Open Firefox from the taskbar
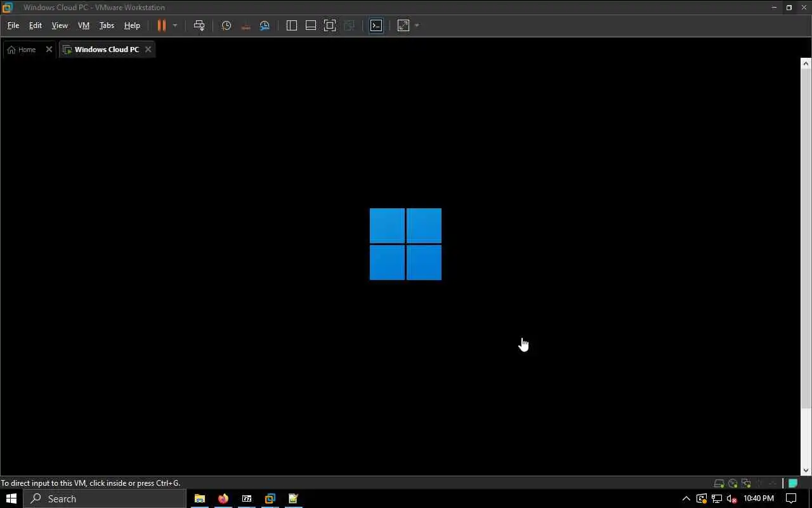This screenshot has height=508, width=812. pyautogui.click(x=223, y=498)
